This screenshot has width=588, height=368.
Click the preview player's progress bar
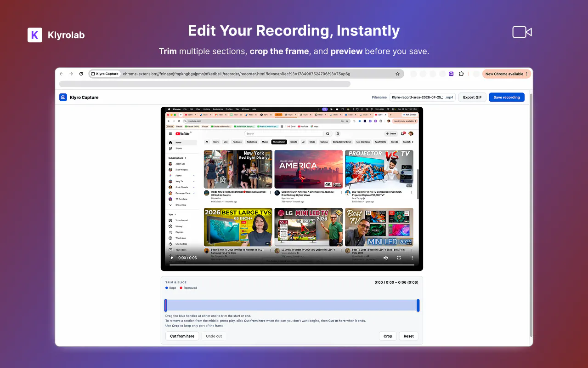pyautogui.click(x=292, y=265)
